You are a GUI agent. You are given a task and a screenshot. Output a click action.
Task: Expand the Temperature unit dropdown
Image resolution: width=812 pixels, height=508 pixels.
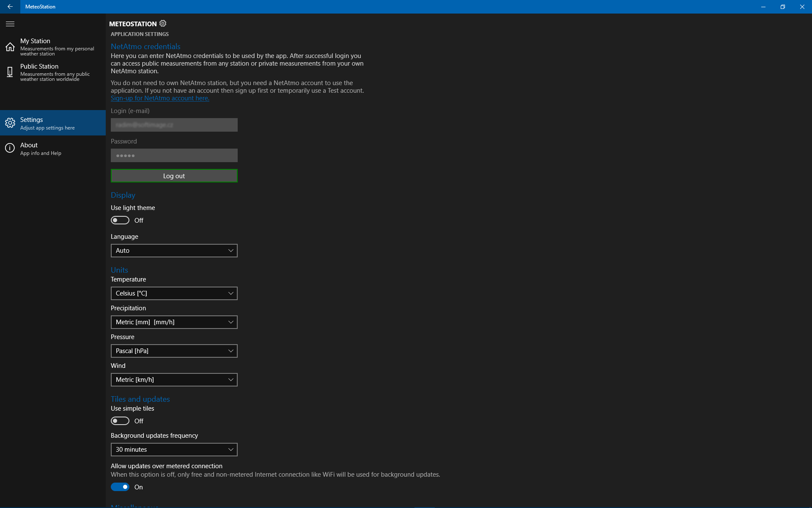coord(174,293)
